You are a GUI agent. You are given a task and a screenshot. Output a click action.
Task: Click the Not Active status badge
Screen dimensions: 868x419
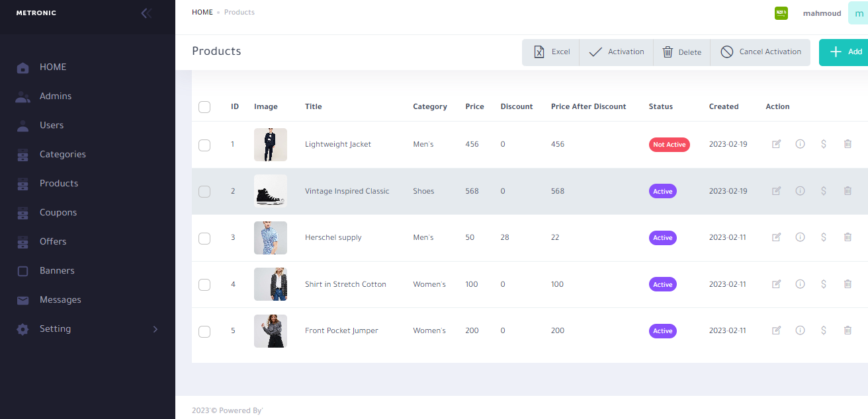coord(669,145)
